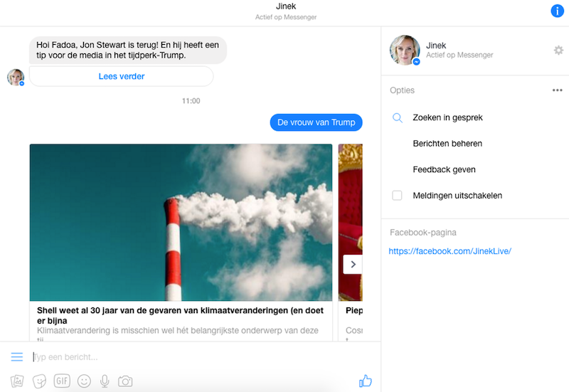Open the Shell smokestack article image

pos(181,222)
